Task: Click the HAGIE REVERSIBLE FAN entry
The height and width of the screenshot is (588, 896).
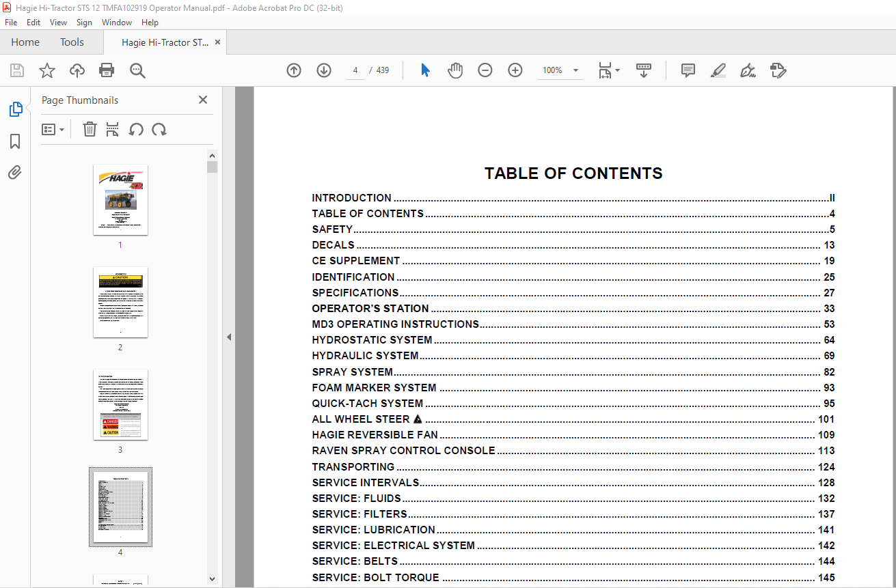Action: click(573, 435)
